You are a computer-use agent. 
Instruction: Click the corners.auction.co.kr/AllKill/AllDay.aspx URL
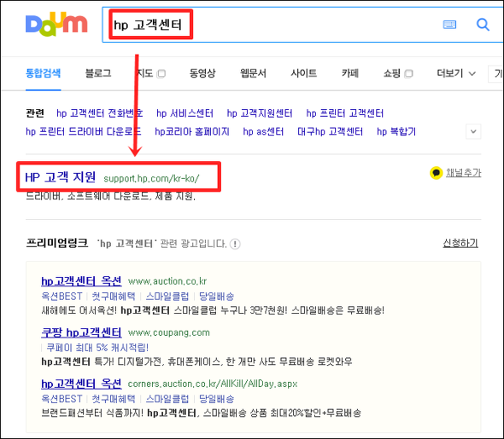point(213,384)
